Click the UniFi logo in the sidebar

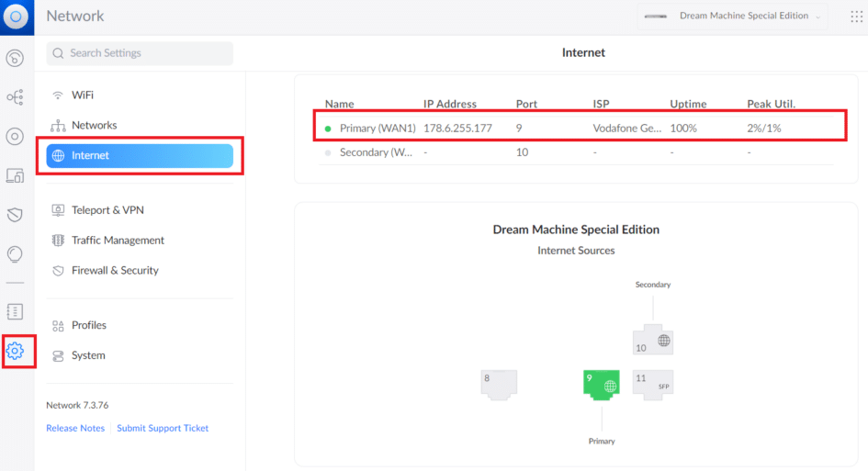point(17,17)
